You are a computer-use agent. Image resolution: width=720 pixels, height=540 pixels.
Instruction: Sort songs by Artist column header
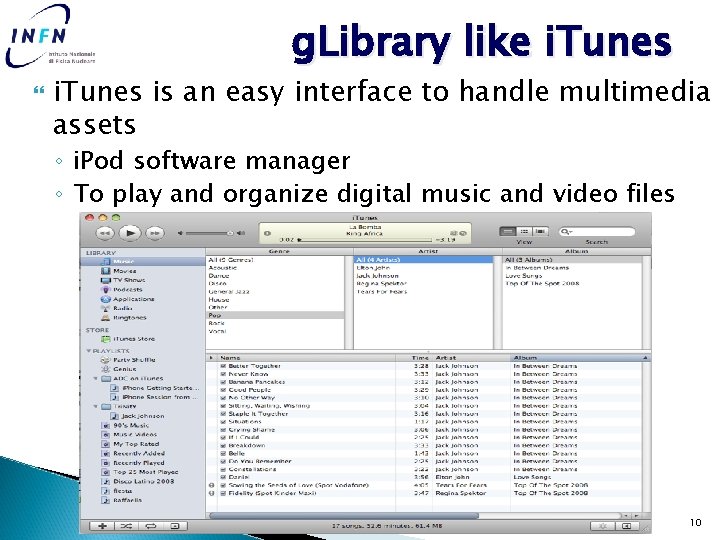[x=471, y=358]
